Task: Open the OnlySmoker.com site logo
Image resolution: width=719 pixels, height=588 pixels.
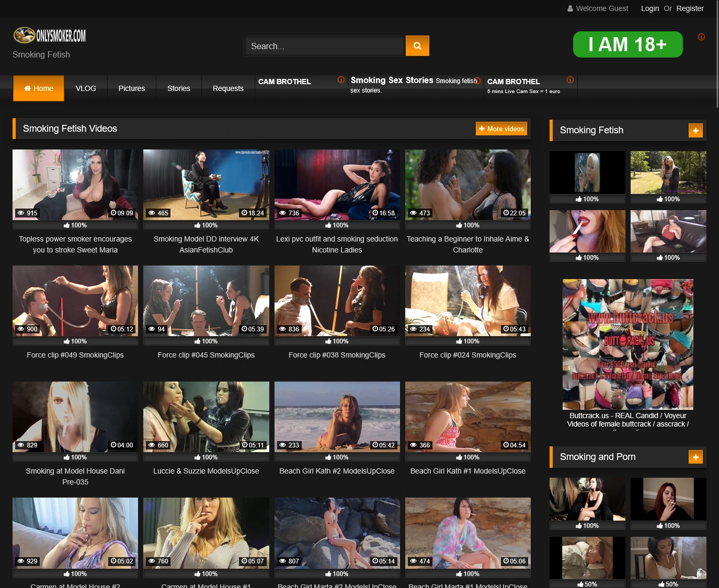Action: pos(50,36)
